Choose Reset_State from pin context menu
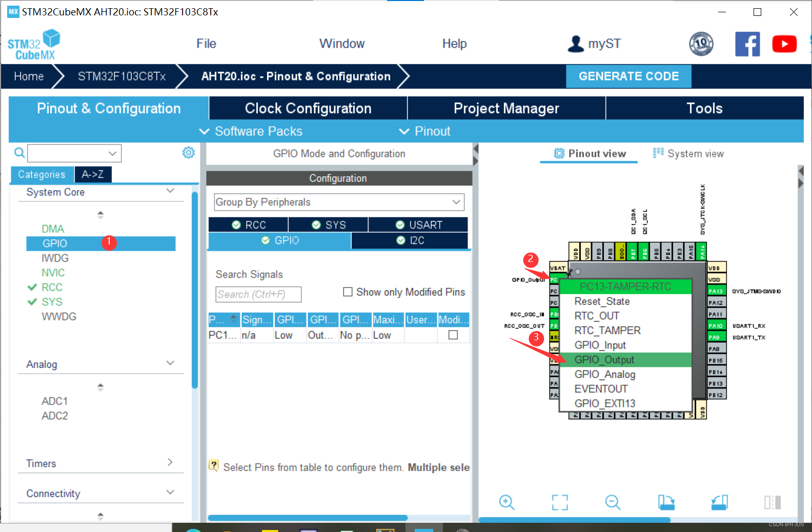Viewport: 812px width, 532px height. 626,301
